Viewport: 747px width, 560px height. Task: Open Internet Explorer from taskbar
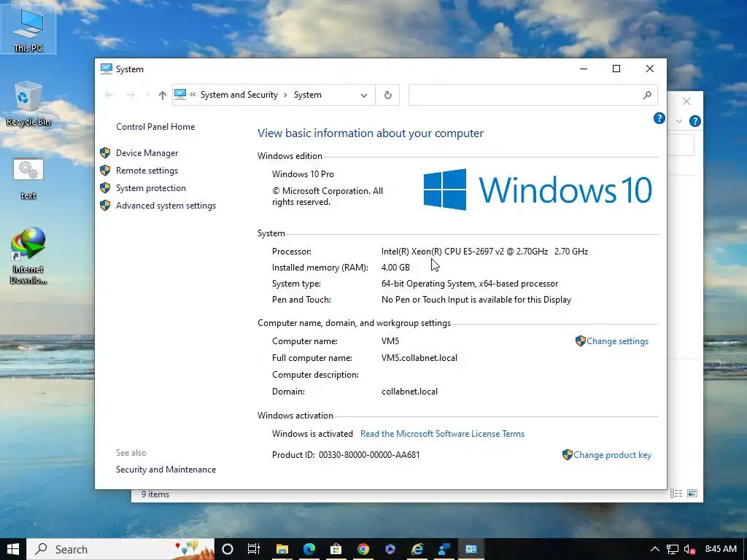[x=417, y=549]
